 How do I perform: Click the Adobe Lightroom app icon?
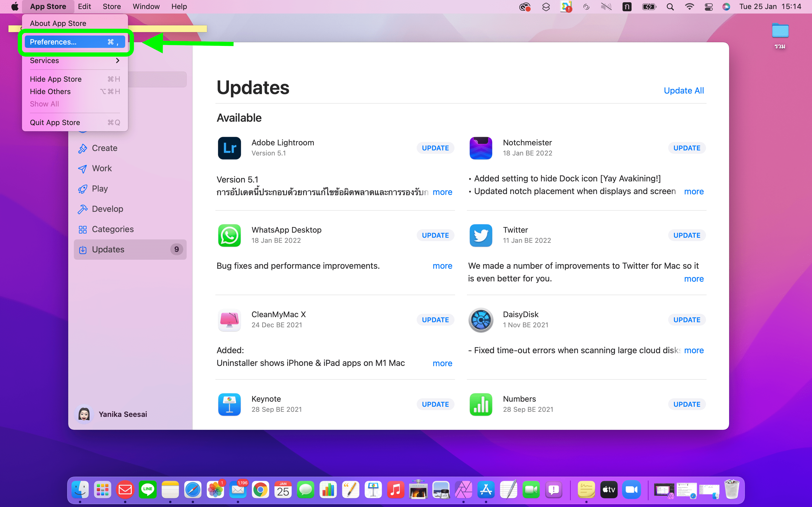tap(229, 148)
